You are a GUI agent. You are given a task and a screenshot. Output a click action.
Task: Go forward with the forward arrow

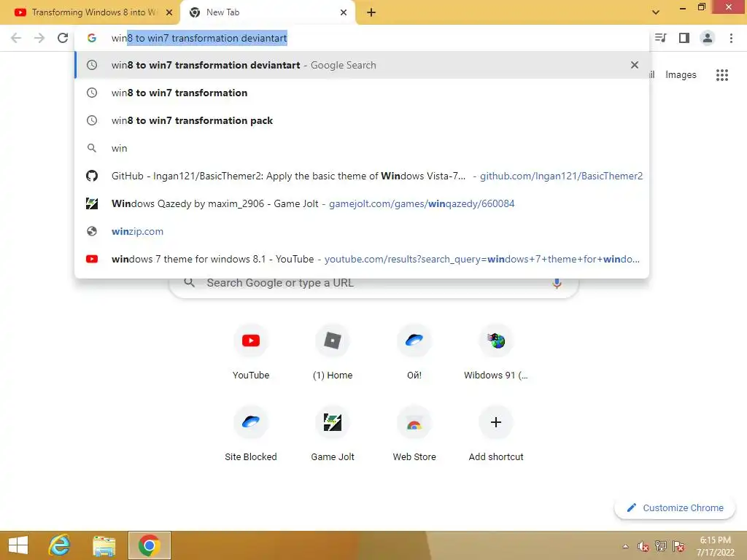pyautogui.click(x=39, y=38)
